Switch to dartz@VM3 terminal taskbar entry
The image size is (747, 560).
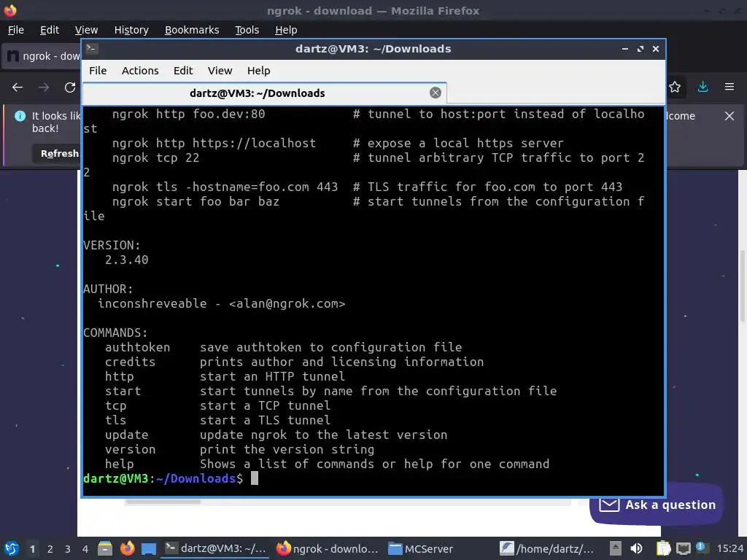point(215,548)
